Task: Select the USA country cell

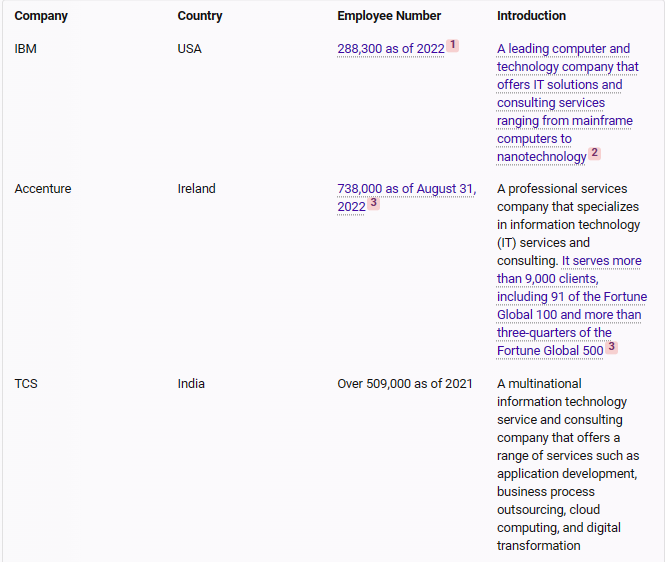Action: pos(189,49)
